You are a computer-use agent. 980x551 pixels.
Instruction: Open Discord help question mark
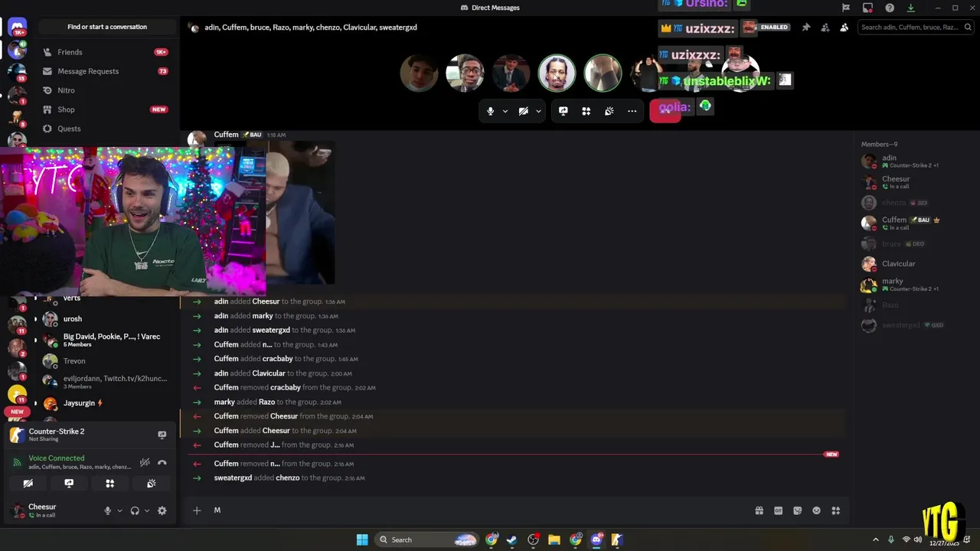click(890, 8)
